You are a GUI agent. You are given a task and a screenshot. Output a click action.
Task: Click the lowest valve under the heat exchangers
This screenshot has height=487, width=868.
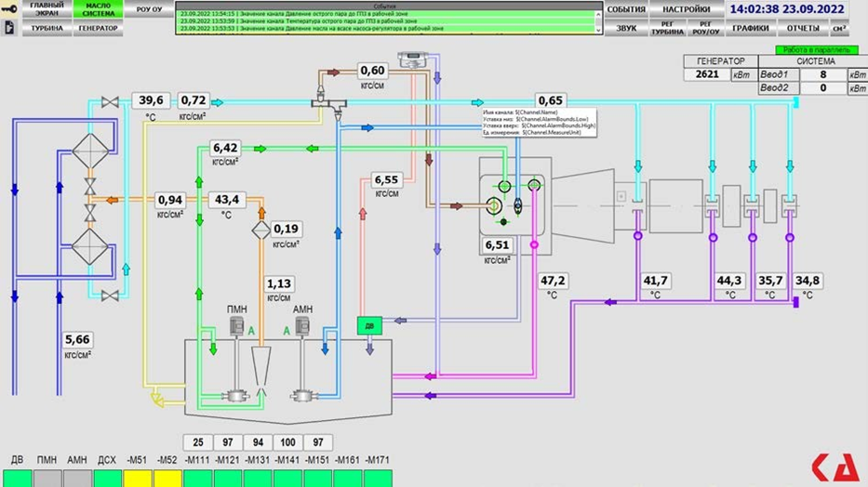click(110, 296)
